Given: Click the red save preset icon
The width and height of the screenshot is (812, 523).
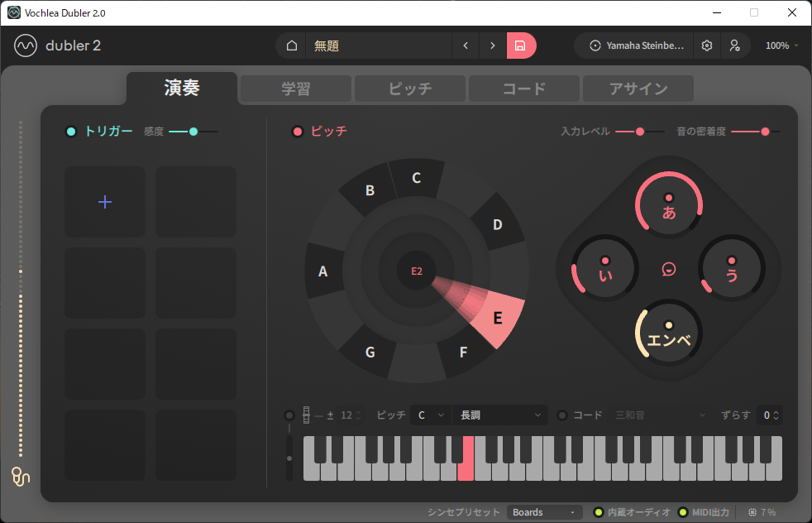Looking at the screenshot, I should [520, 46].
